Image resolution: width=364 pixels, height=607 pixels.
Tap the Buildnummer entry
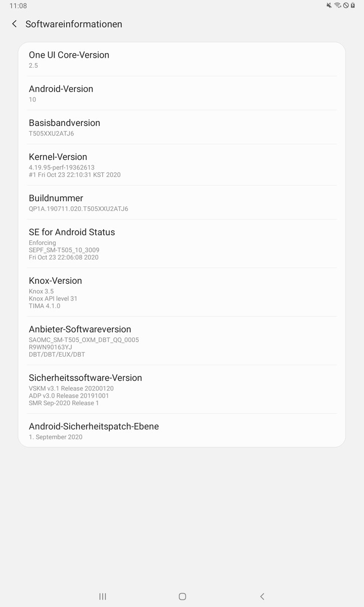[x=181, y=202]
